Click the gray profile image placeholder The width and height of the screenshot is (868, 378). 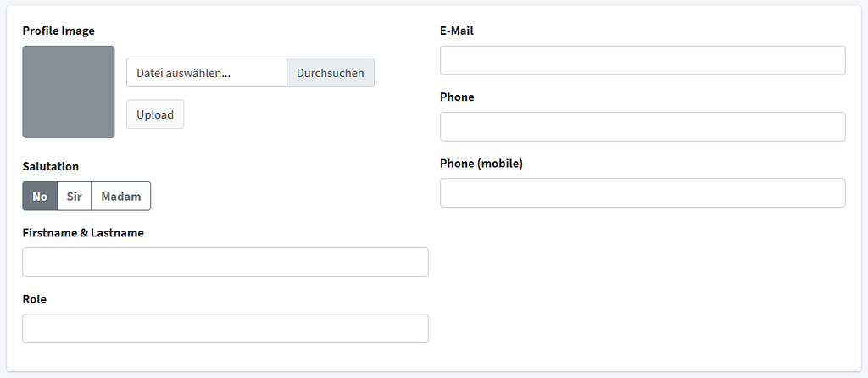(x=69, y=92)
